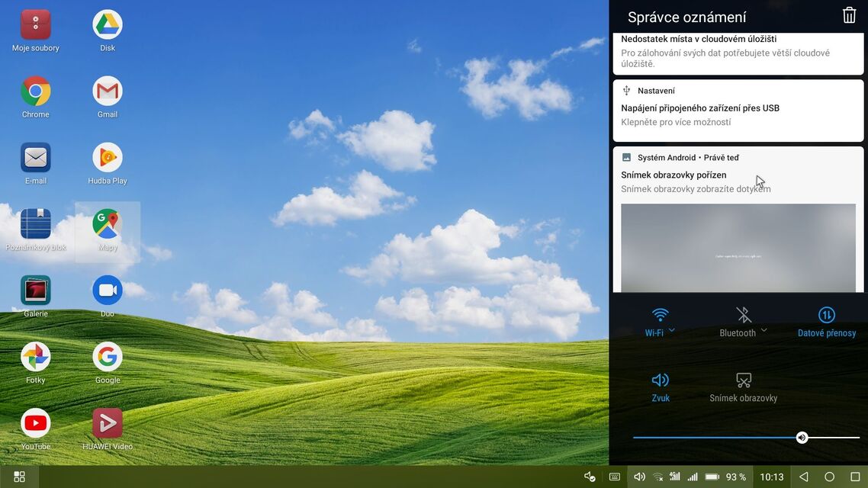This screenshot has width=868, height=488.
Task: Open the Moje soubory file manager
Action: 35,25
